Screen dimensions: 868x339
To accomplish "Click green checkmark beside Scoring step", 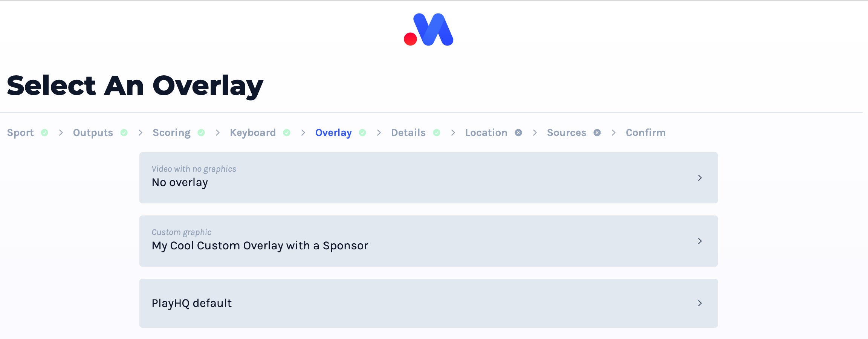I will (201, 133).
